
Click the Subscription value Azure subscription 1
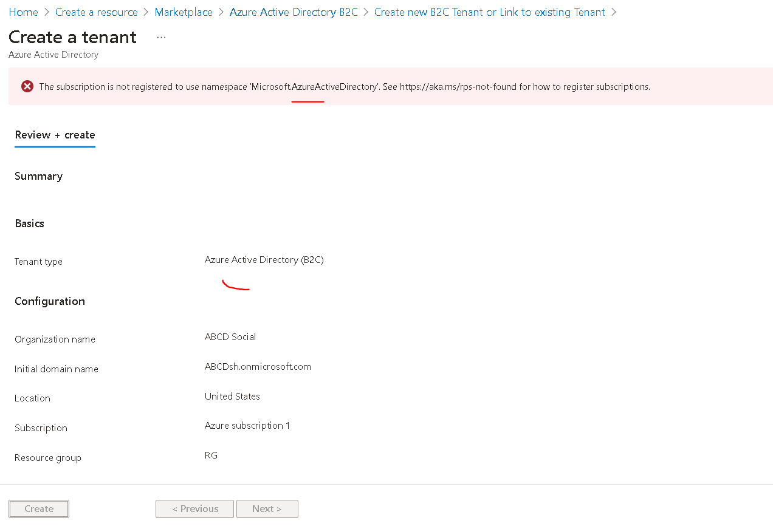click(x=247, y=425)
